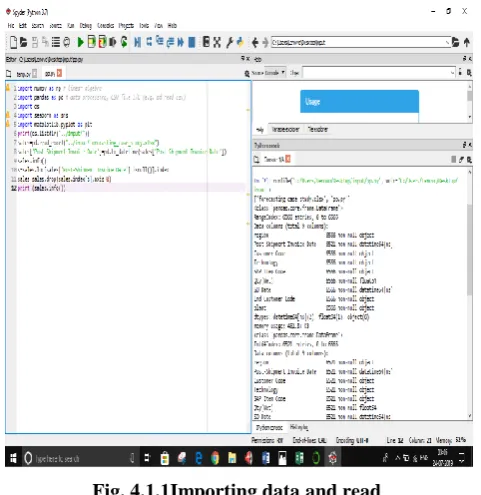Select the History log tab
Viewport: 481px width, 495px height.
point(299,427)
